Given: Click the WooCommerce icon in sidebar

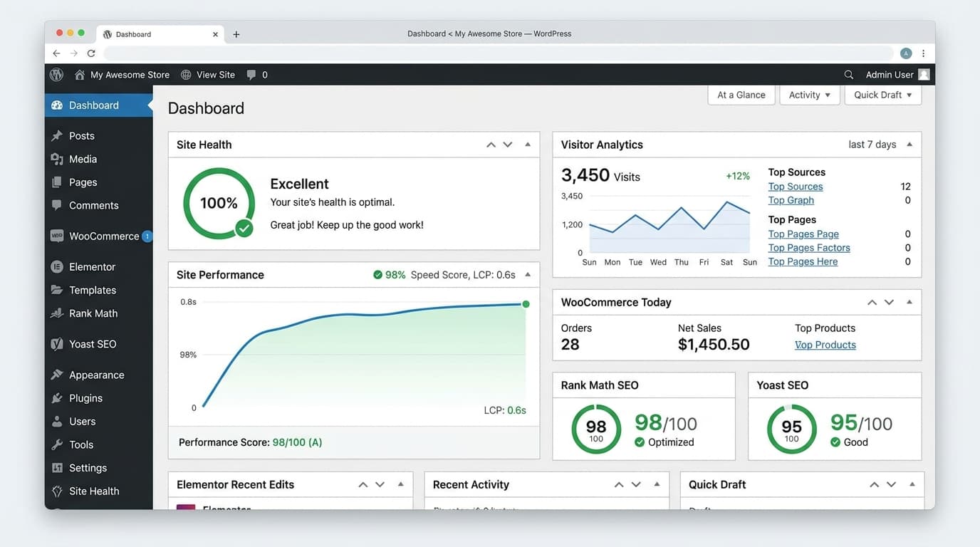Looking at the screenshot, I should coord(57,236).
